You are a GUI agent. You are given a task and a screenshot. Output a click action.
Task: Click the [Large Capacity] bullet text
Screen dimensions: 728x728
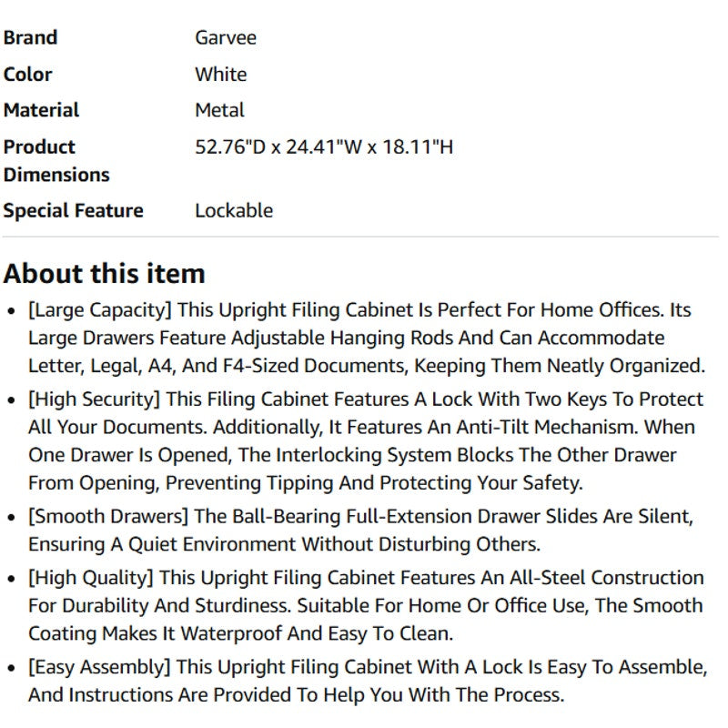(367, 338)
